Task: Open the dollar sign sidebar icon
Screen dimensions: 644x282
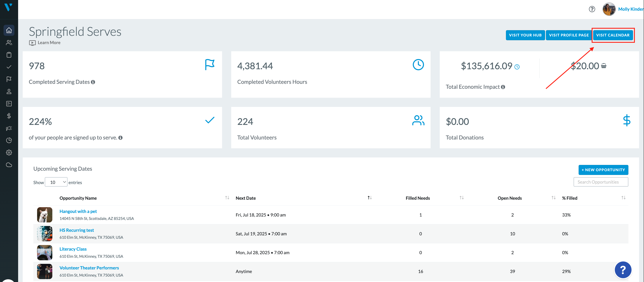Action: [9, 116]
